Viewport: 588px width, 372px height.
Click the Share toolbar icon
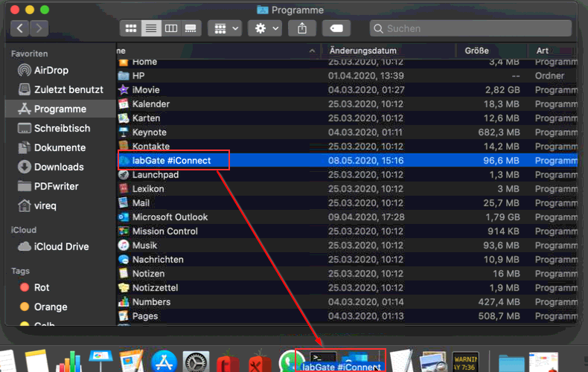pos(302,28)
